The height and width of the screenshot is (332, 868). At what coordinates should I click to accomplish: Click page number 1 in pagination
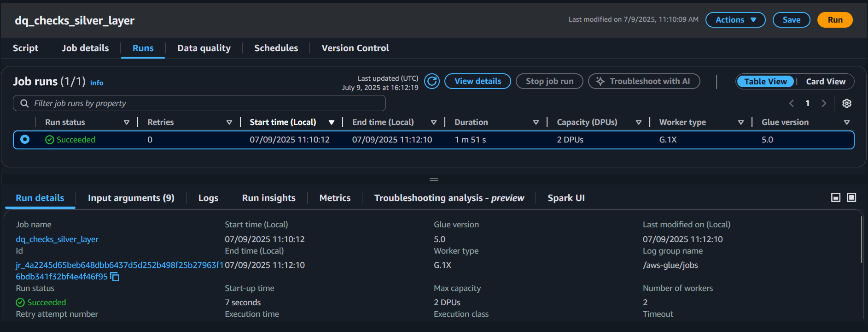pos(807,103)
